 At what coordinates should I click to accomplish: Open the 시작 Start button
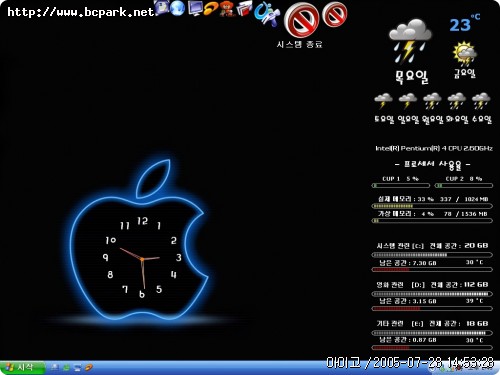point(22,368)
